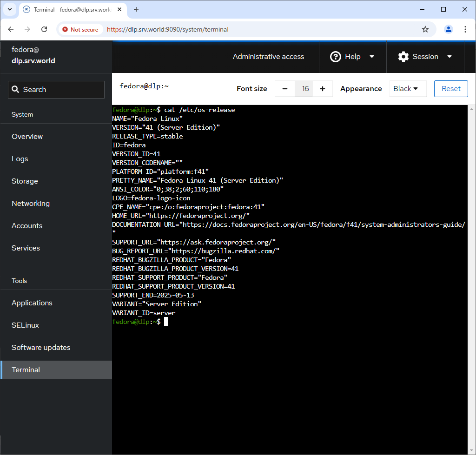Viewport: 476px width, 455px height.
Task: Click the terminal prompt cursor line
Action: (x=140, y=322)
